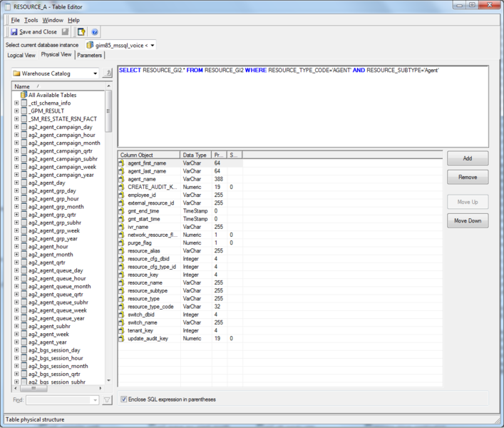Select the CREATE_AUDIT_K... column row
Screen dimensions: 504x428
tap(180, 187)
